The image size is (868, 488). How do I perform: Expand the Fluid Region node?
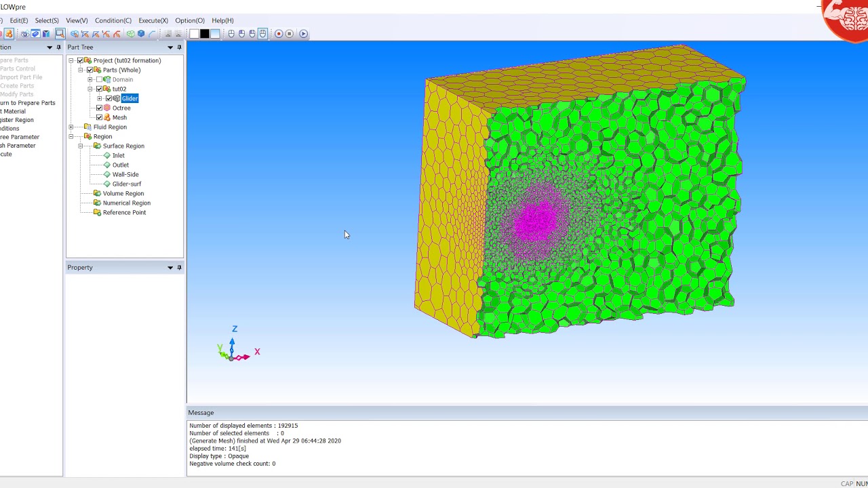click(x=71, y=127)
